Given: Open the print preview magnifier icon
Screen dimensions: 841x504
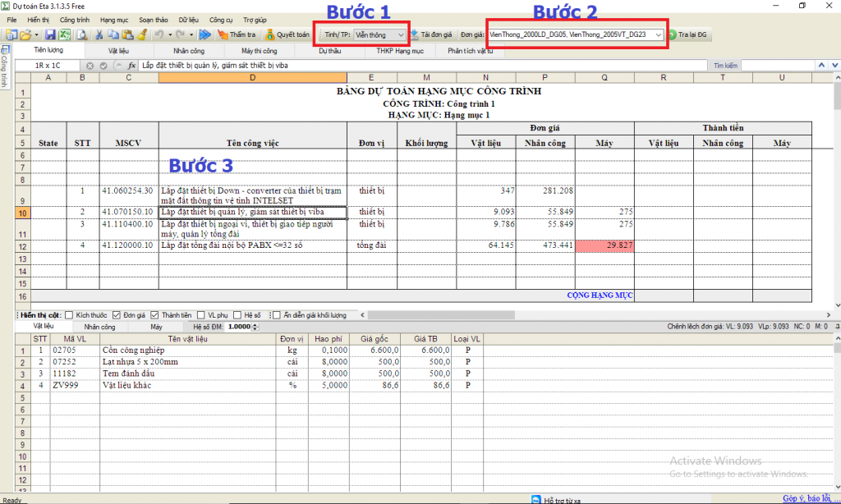Looking at the screenshot, I should tap(81, 34).
